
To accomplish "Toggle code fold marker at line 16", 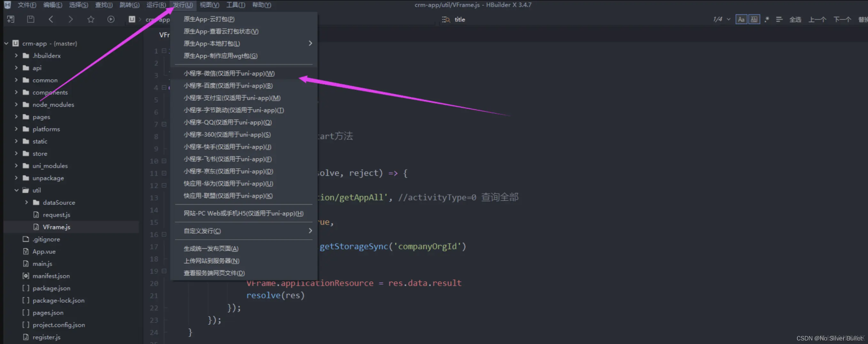I will (164, 234).
